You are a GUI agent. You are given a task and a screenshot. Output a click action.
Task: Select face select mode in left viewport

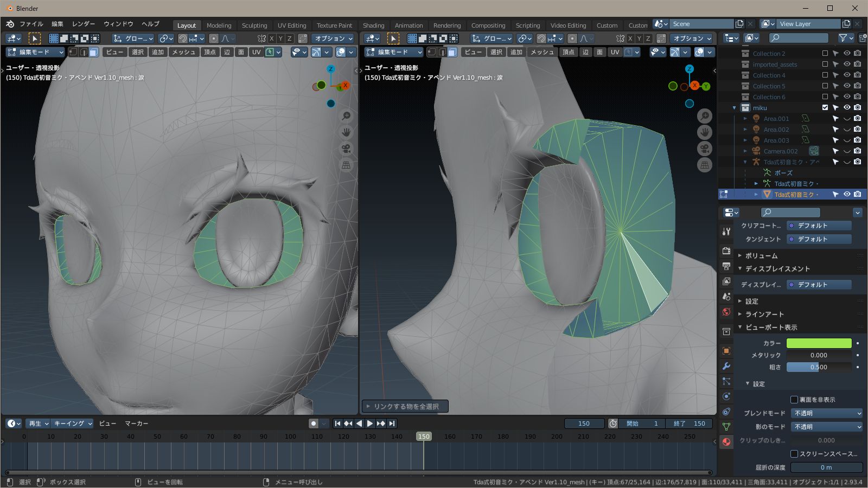pyautogui.click(x=93, y=52)
